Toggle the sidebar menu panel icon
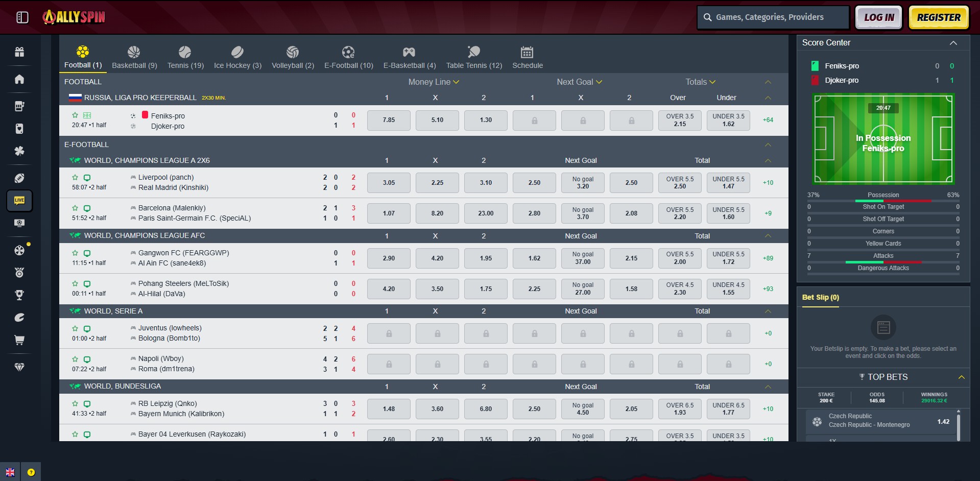 coord(22,17)
